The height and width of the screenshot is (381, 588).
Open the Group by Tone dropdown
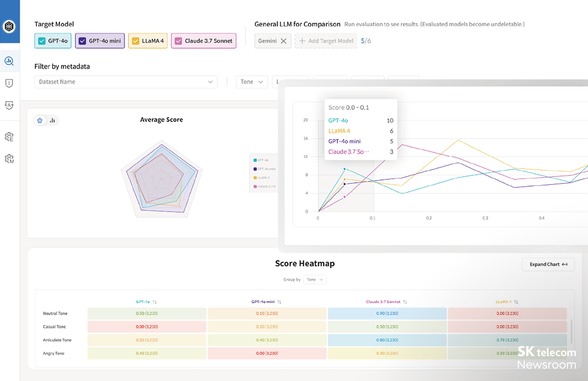314,279
